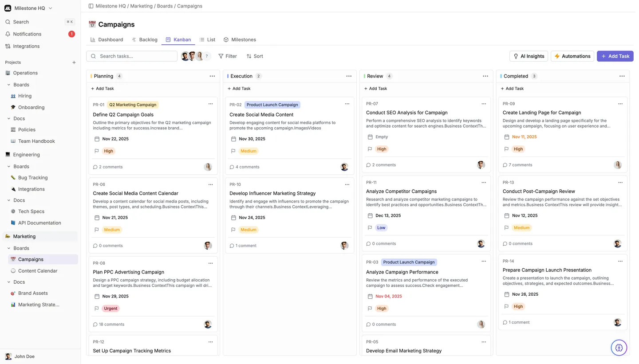The height and width of the screenshot is (364, 639).
Task: Click the unknown assignee question mark avatar
Action: [x=206, y=56]
